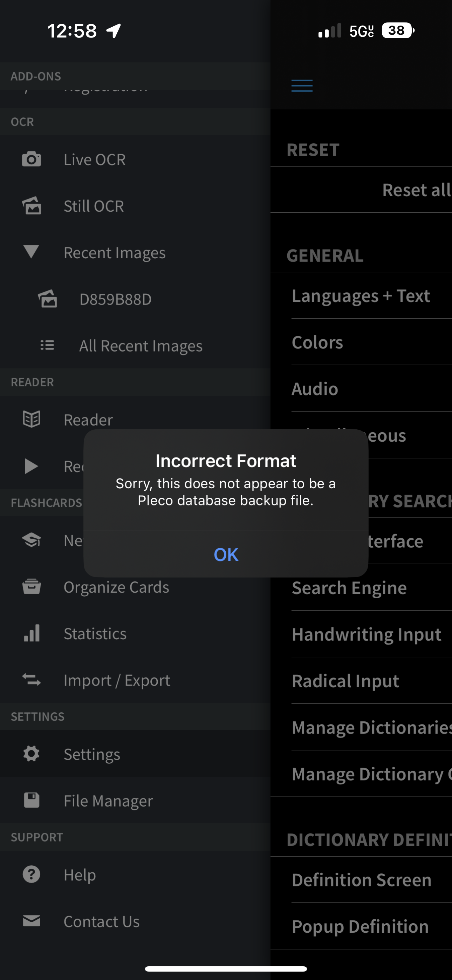Dismiss the Incorrect Format alert with OK
Image resolution: width=452 pixels, height=980 pixels.
pyautogui.click(x=226, y=554)
